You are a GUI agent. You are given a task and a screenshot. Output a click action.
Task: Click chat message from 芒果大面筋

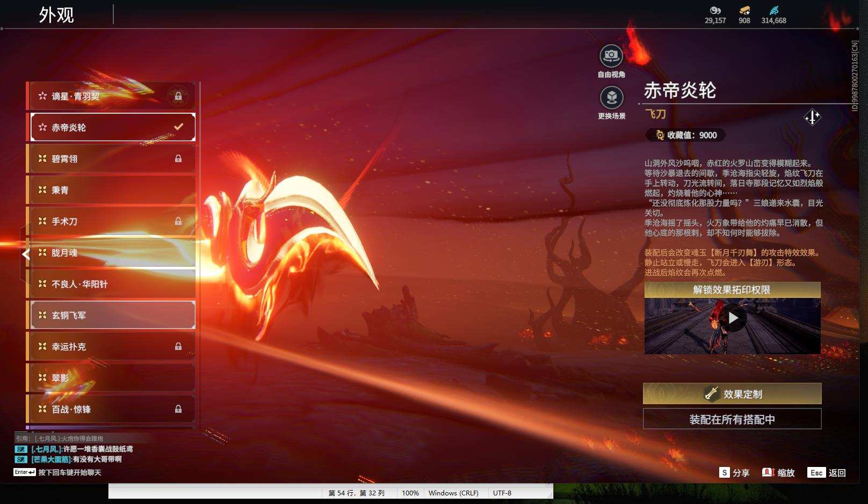(x=76, y=459)
